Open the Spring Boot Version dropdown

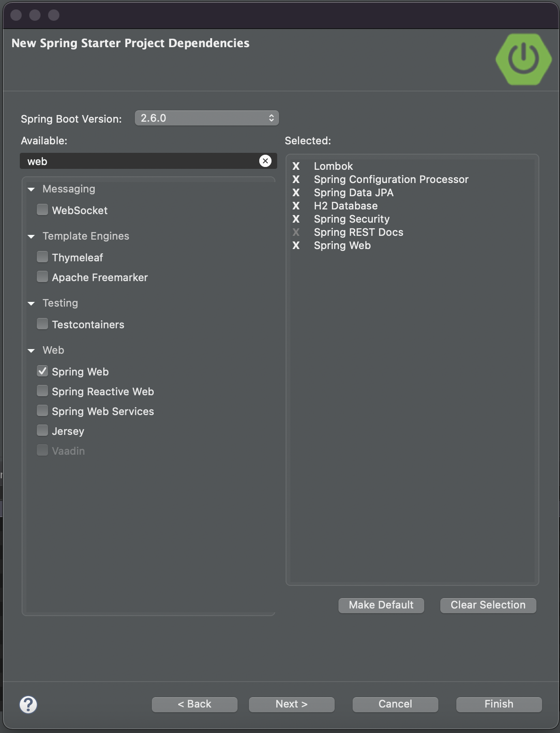tap(207, 118)
